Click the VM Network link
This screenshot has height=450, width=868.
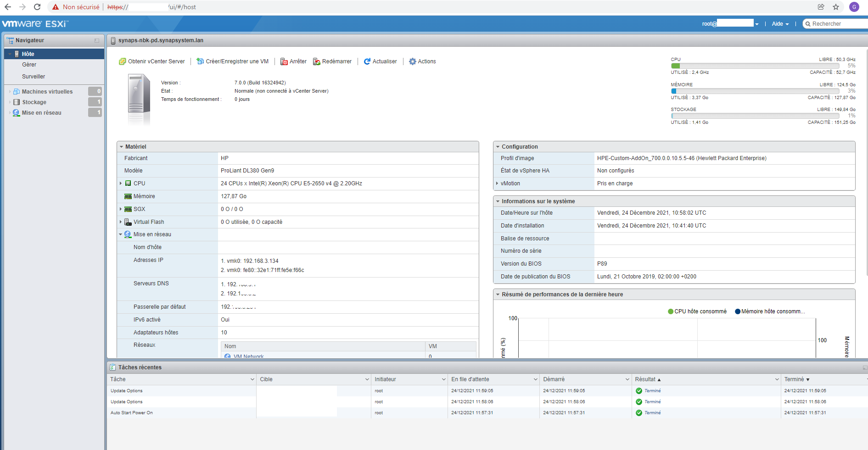[x=248, y=356]
